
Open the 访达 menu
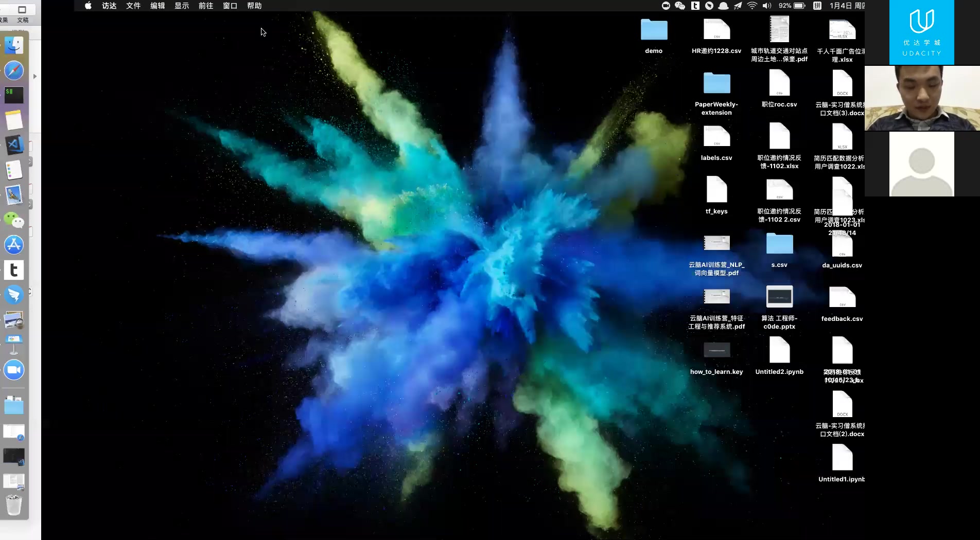pos(109,6)
